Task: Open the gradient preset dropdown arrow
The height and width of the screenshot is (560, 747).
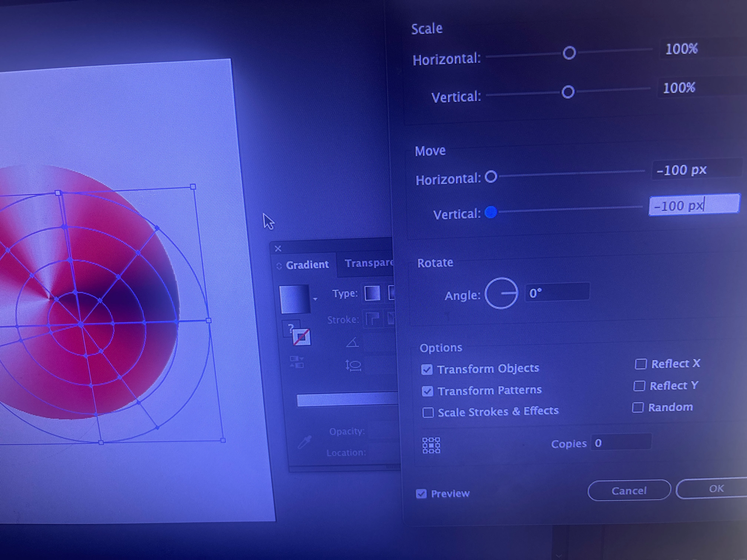Action: pyautogui.click(x=315, y=299)
